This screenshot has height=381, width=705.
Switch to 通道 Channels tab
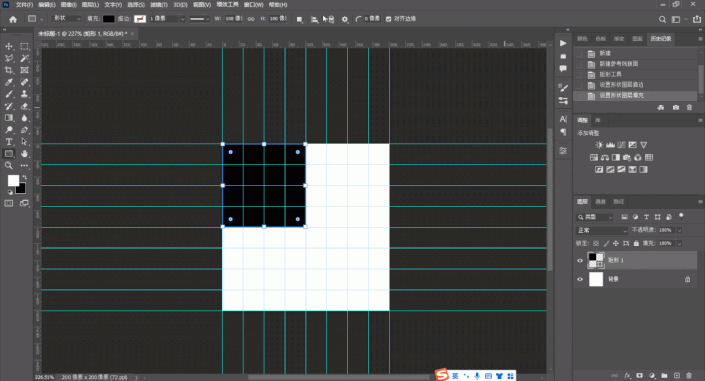(x=600, y=202)
